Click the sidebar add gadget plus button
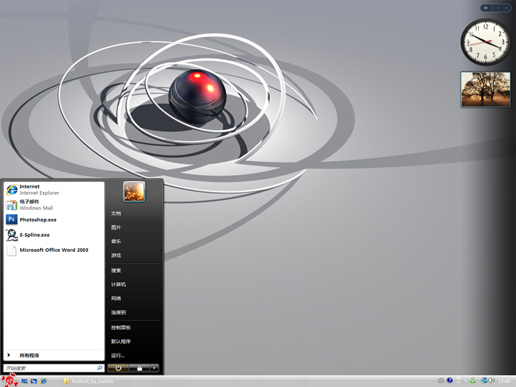The image size is (516, 387). [486, 8]
